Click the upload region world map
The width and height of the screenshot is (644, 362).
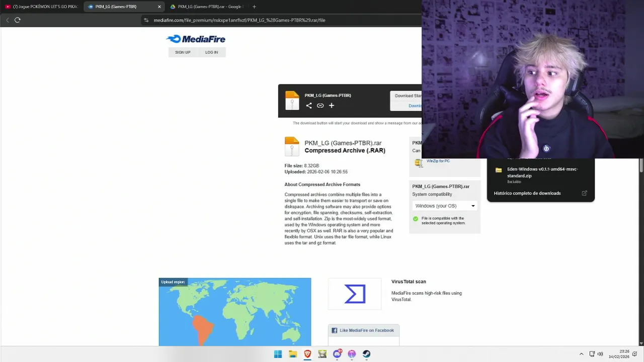coord(235,312)
